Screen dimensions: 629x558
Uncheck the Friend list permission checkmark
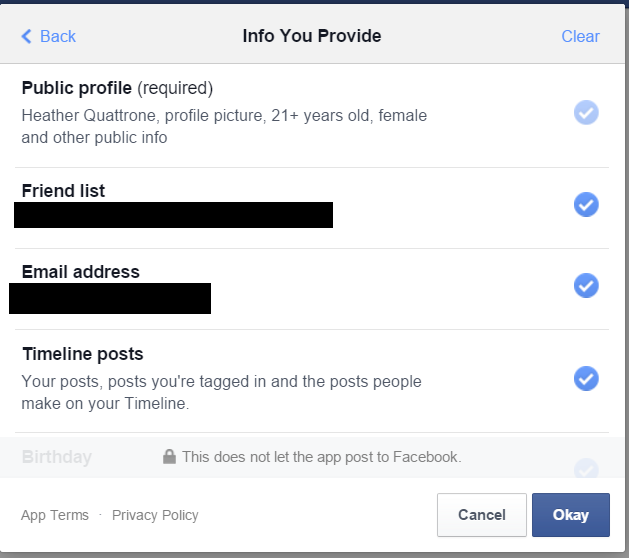tap(586, 205)
